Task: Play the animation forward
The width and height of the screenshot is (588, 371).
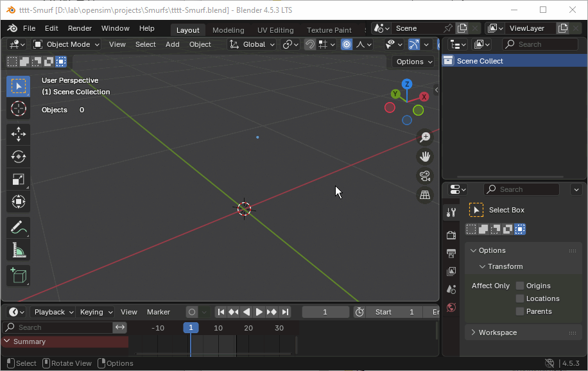Action: (259, 312)
